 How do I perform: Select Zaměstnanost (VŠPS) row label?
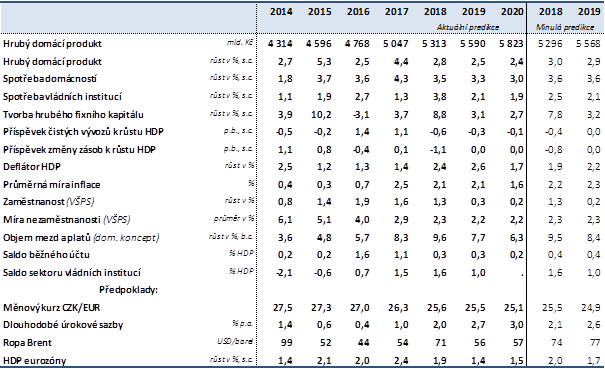tap(48, 202)
